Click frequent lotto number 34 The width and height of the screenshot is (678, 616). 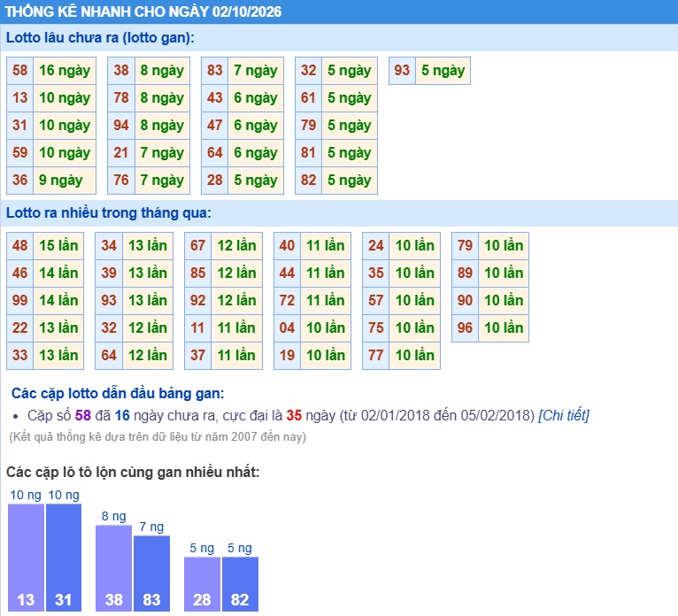pyautogui.click(x=109, y=246)
